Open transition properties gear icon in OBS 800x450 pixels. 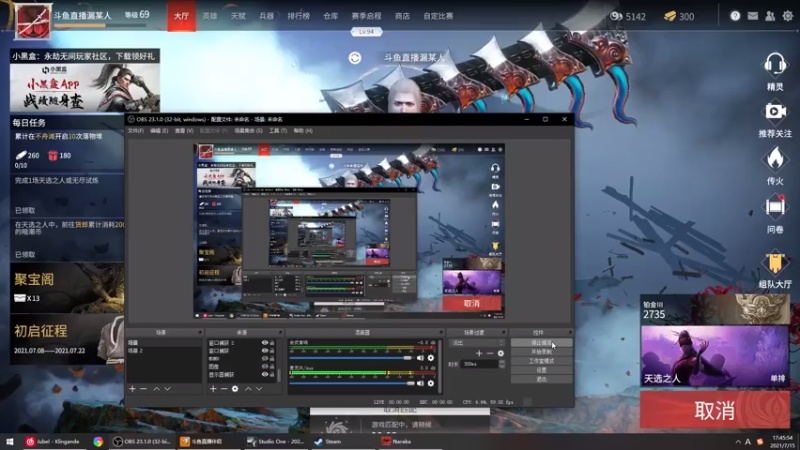[x=501, y=353]
